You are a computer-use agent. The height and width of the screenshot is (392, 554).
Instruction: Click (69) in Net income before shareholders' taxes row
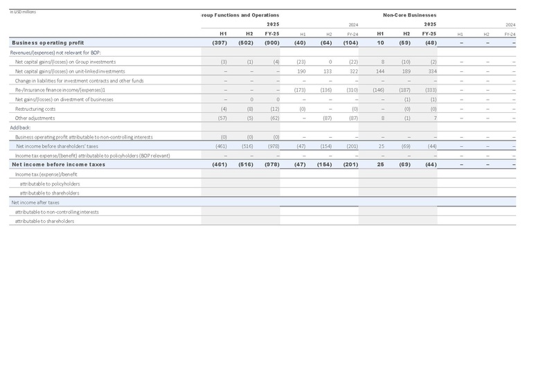coord(406,146)
